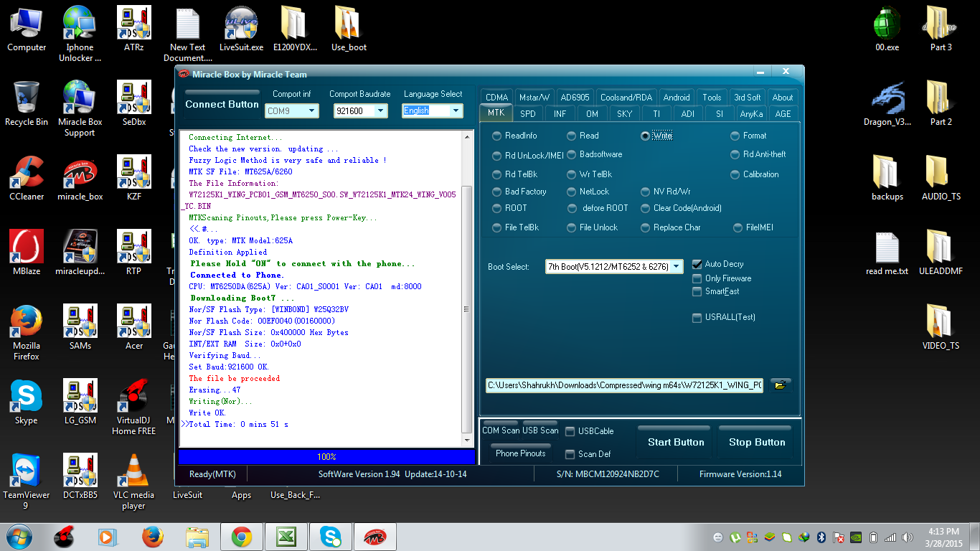Click Start Button
The width and height of the screenshot is (980, 551).
click(676, 442)
